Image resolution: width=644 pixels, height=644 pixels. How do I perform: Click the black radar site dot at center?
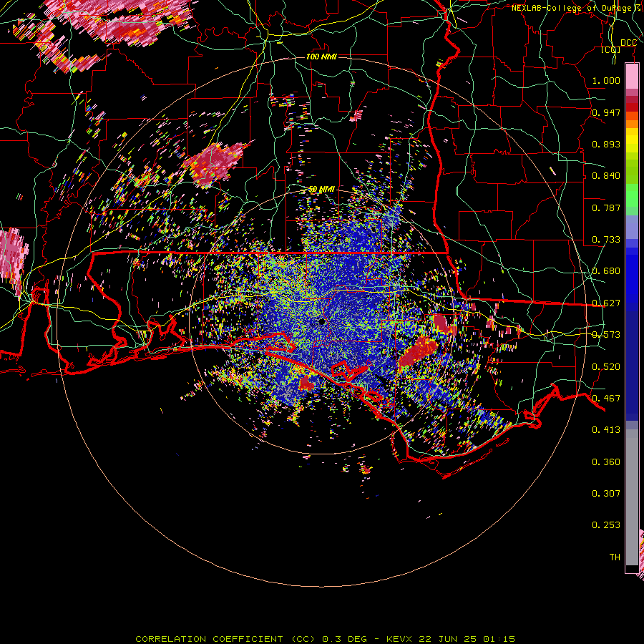322,321
